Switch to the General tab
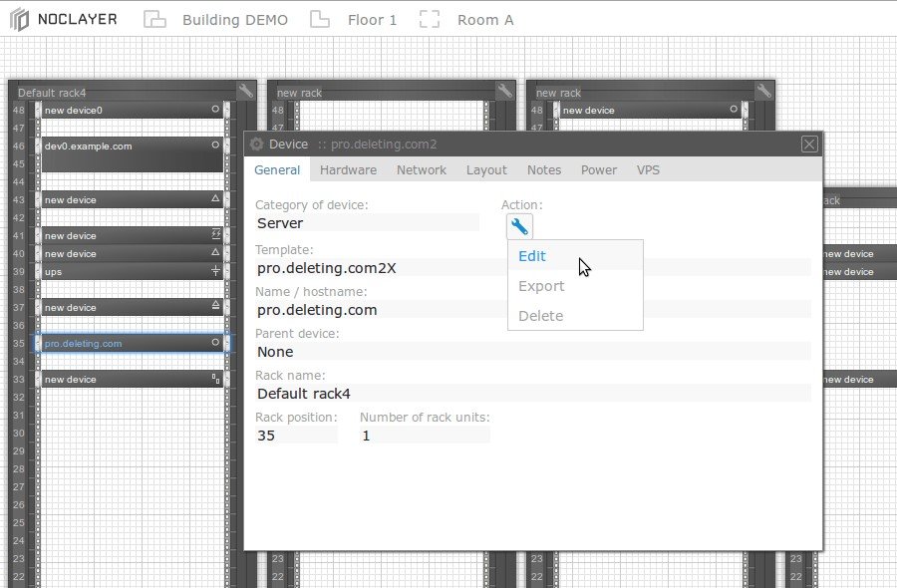 pyautogui.click(x=277, y=169)
